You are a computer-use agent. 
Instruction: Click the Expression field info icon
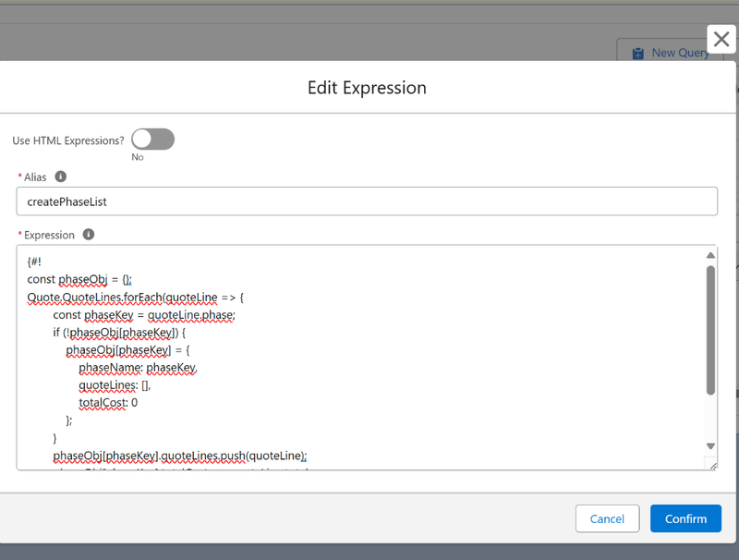[89, 235]
